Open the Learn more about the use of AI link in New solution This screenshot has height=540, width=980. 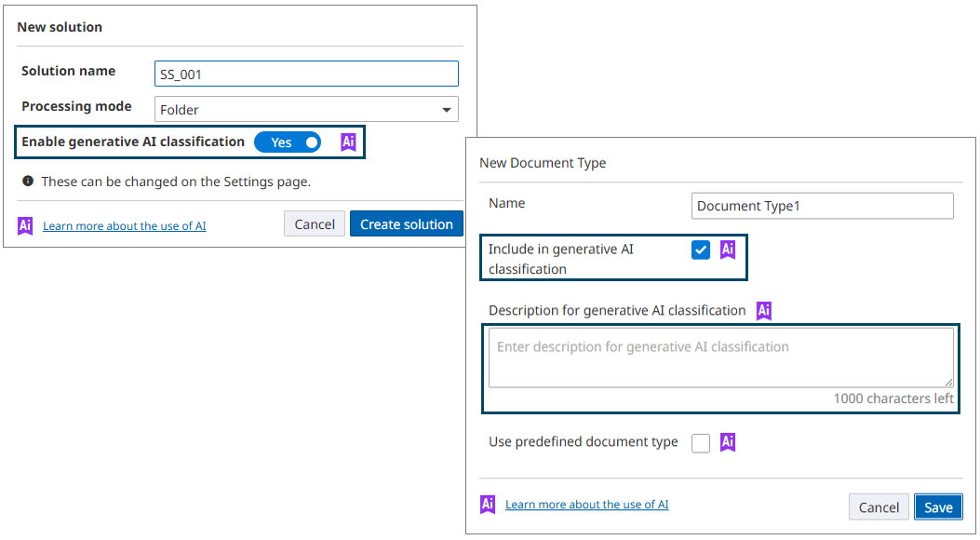coord(125,225)
